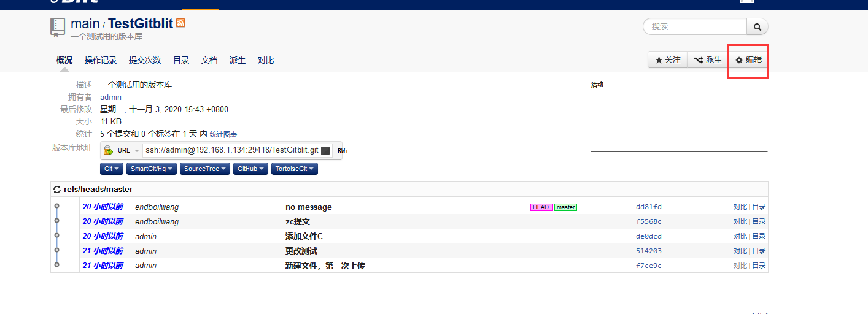
Task: Expand the SourceTree dropdown
Action: pyautogui.click(x=205, y=169)
